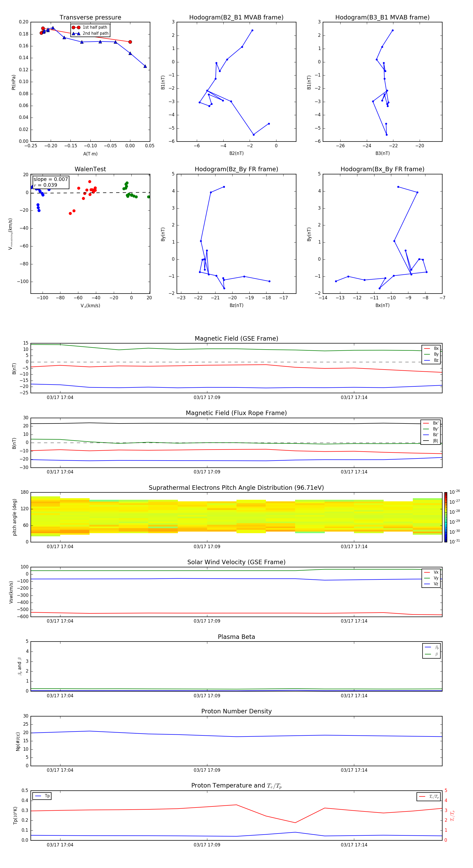Click the 'WalenTest' plot title

pyautogui.click(x=90, y=169)
